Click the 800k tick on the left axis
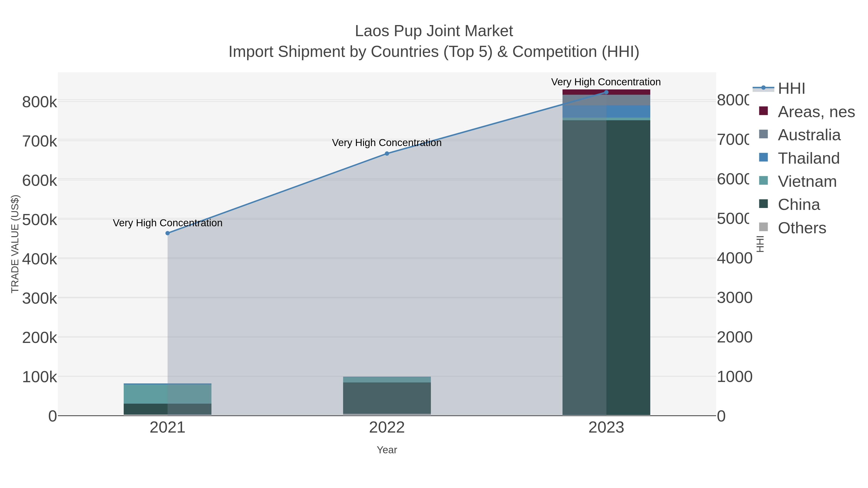Viewport: 868px width, 488px height. click(x=40, y=102)
